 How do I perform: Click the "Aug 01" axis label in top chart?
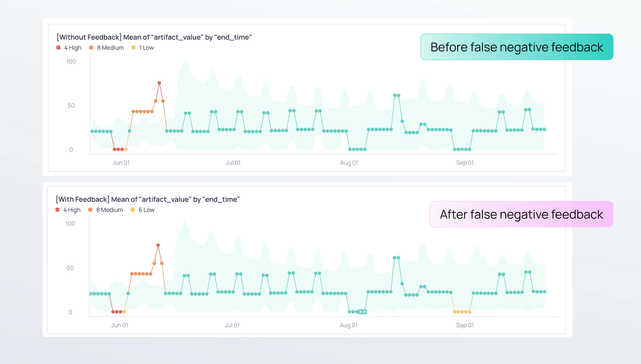349,163
